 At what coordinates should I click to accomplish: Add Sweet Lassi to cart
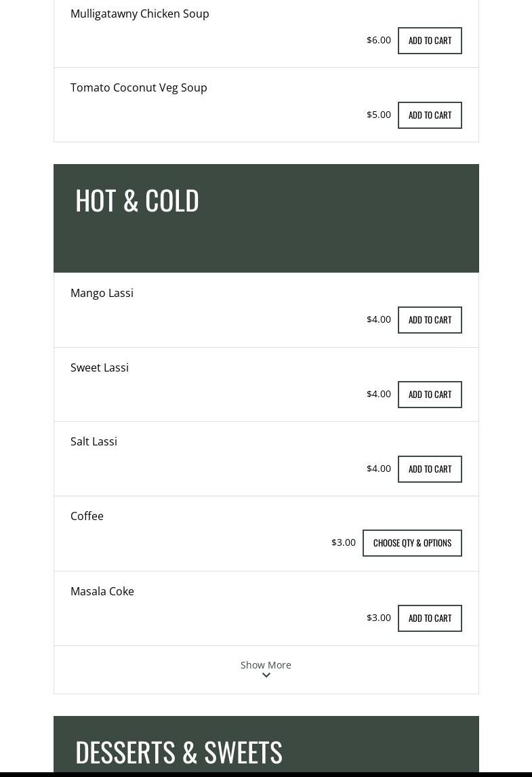(430, 395)
